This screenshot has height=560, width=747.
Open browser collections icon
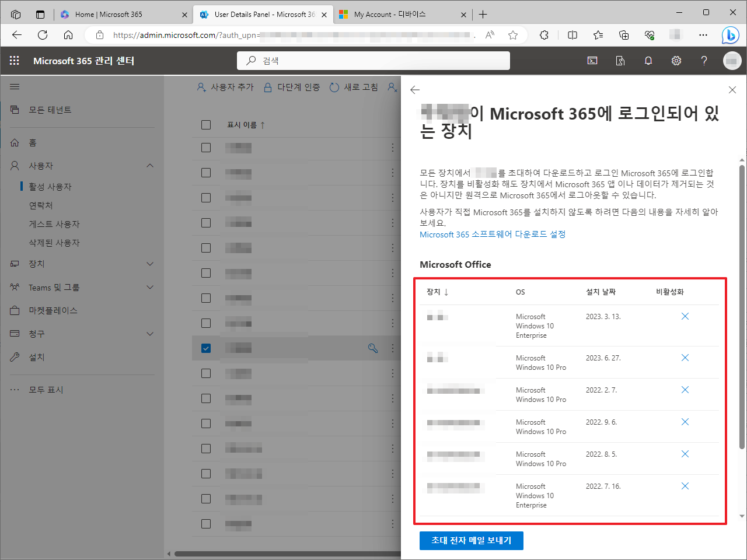pyautogui.click(x=624, y=35)
